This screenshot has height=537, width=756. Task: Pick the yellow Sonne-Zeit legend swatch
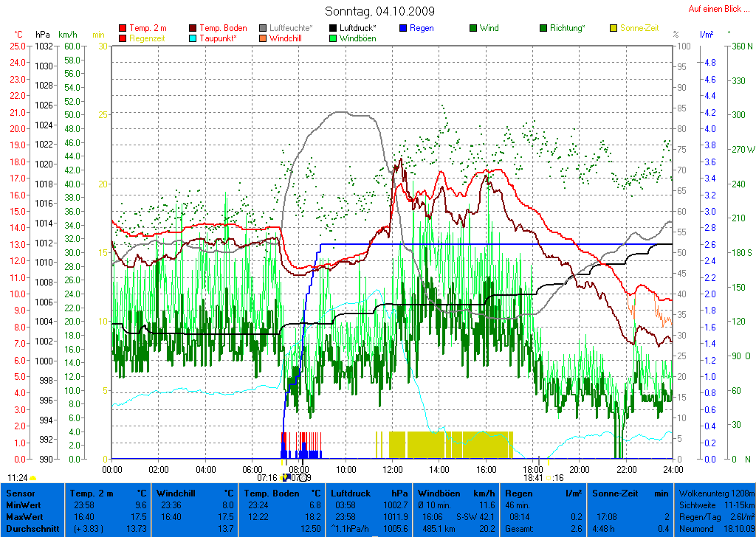[614, 28]
